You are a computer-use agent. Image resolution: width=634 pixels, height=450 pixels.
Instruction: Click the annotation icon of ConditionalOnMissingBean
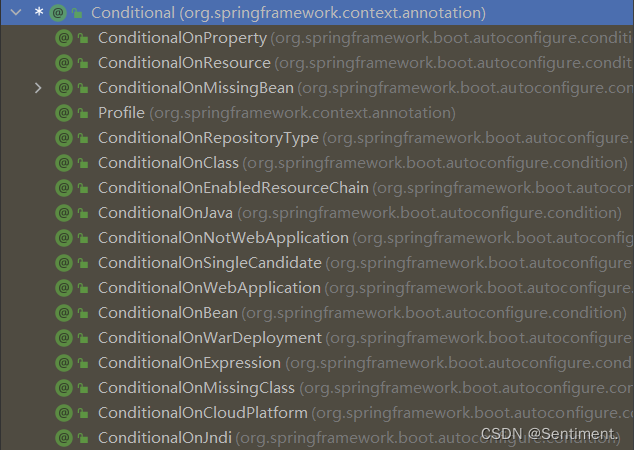[x=64, y=88]
